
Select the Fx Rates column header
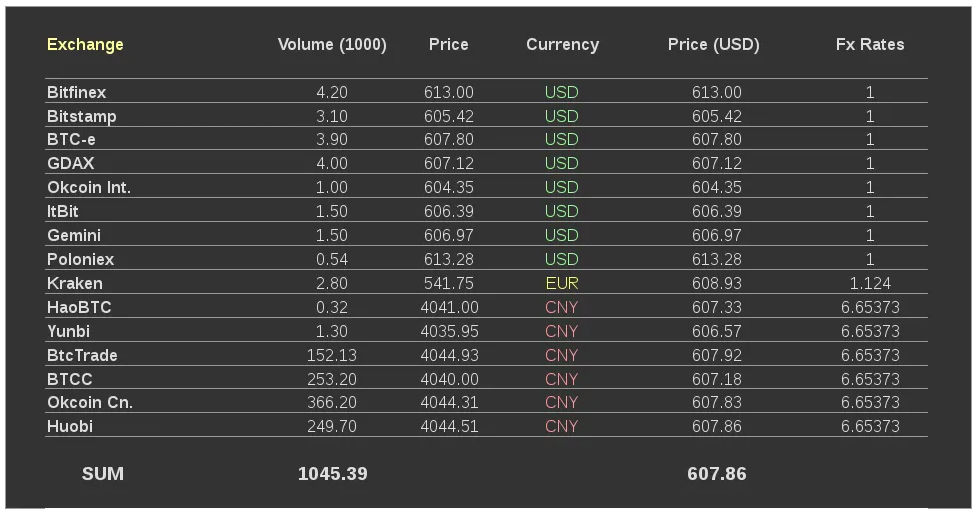tap(870, 44)
